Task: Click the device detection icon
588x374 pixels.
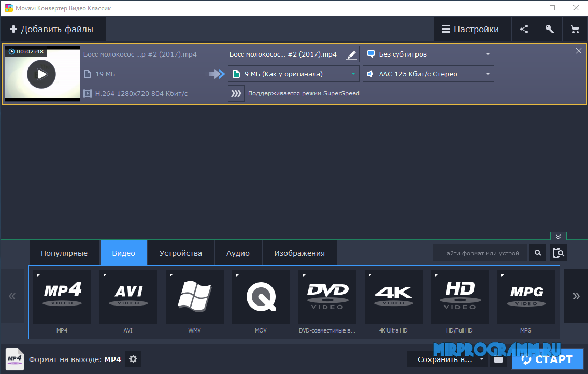Action: 558,253
